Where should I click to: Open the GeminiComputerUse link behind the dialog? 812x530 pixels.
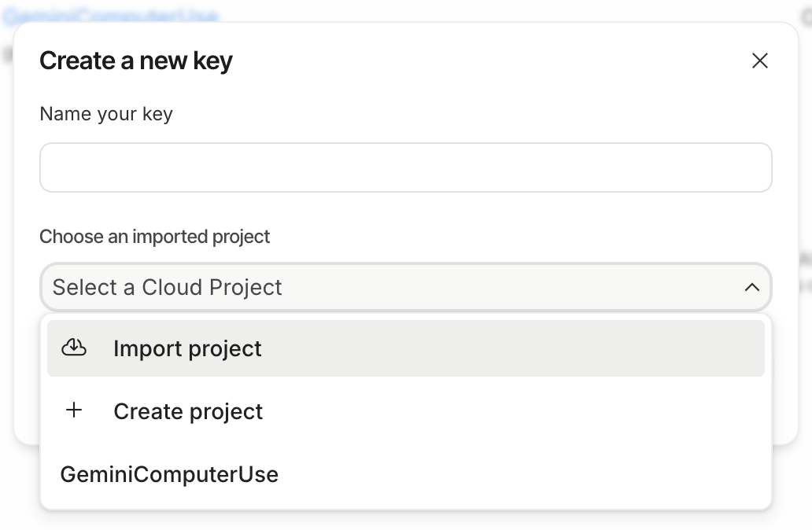(110, 14)
